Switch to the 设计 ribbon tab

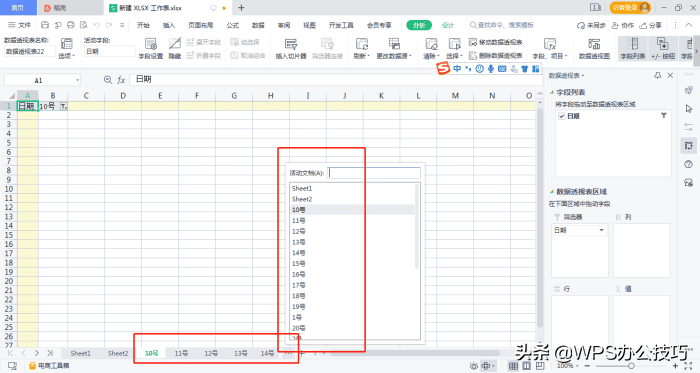point(447,25)
